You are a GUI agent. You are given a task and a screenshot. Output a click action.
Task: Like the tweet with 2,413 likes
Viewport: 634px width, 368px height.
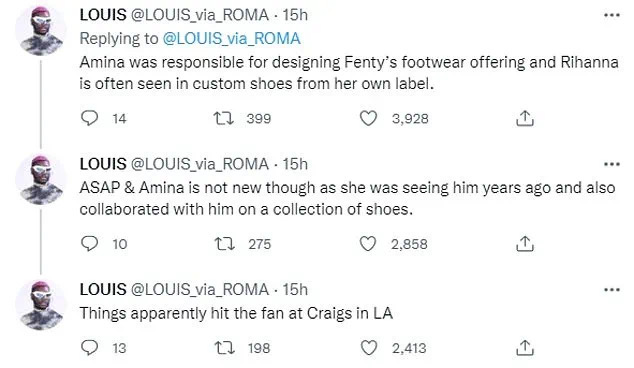[368, 348]
